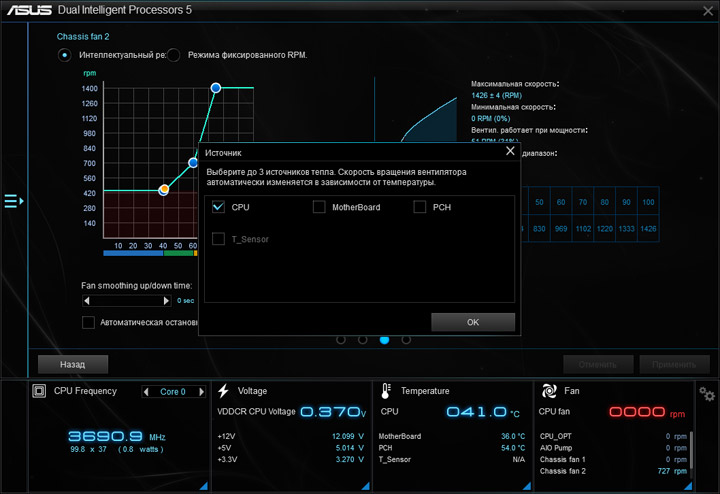Close the Dual Intelligent Processors window
720x494 pixels.
click(708, 11)
